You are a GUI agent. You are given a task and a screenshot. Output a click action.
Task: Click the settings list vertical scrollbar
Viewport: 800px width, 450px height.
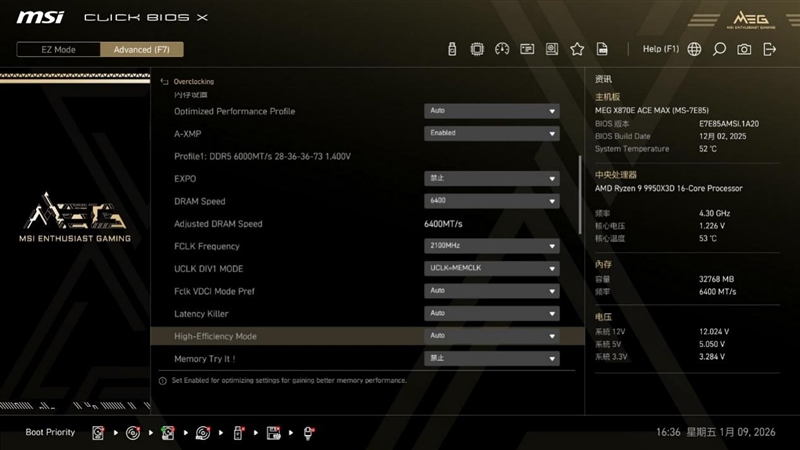580,195
